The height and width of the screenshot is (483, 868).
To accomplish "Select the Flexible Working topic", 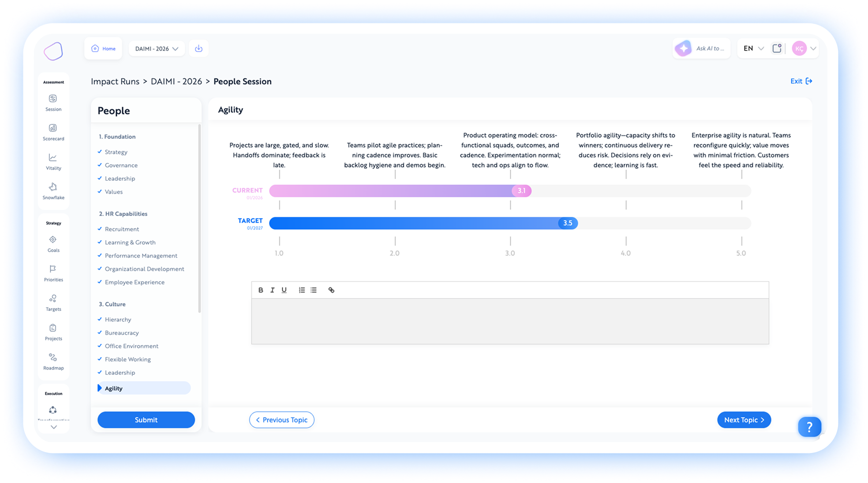I will pos(128,359).
